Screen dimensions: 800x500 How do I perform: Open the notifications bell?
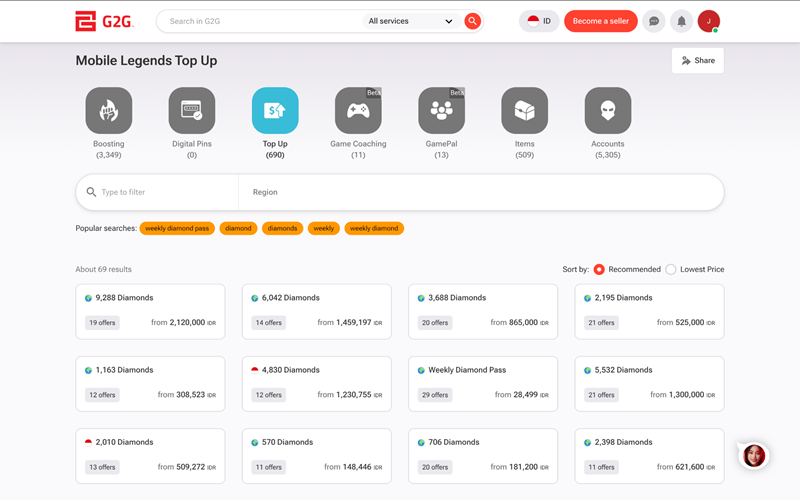[681, 21]
